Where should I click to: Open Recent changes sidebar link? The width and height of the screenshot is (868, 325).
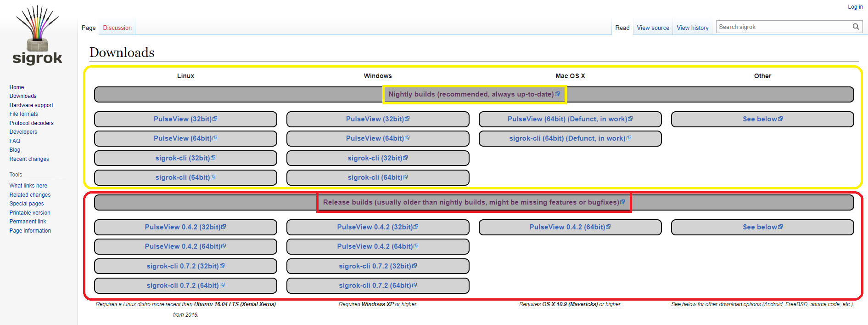[x=29, y=159]
